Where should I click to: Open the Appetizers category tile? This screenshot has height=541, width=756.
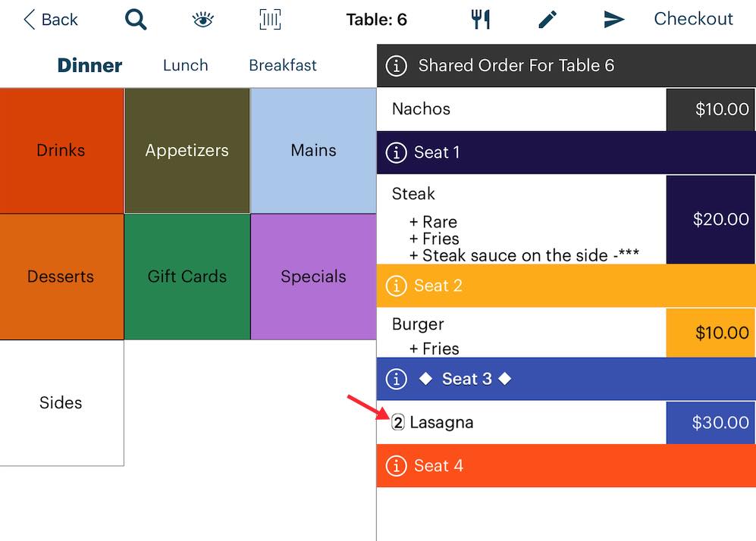187,151
